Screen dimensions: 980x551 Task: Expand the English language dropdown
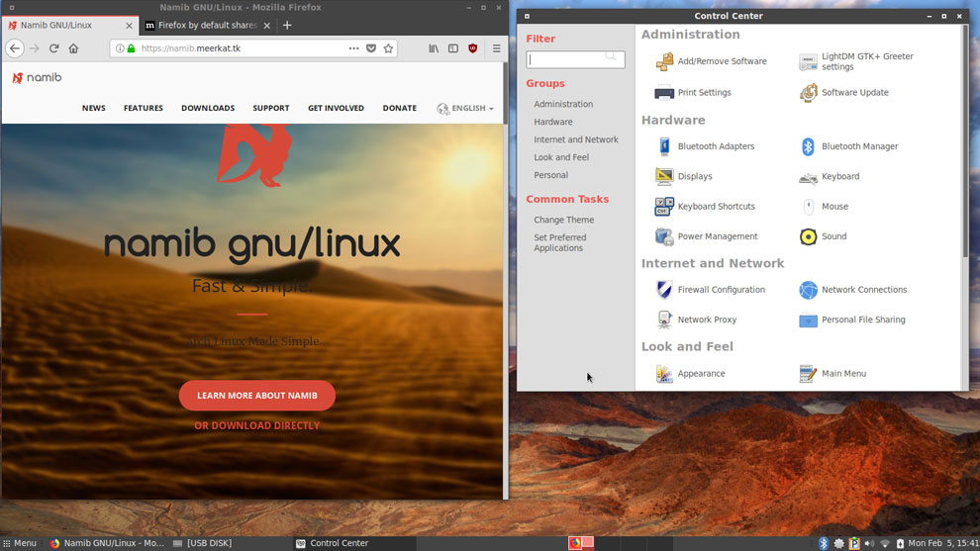tap(465, 108)
